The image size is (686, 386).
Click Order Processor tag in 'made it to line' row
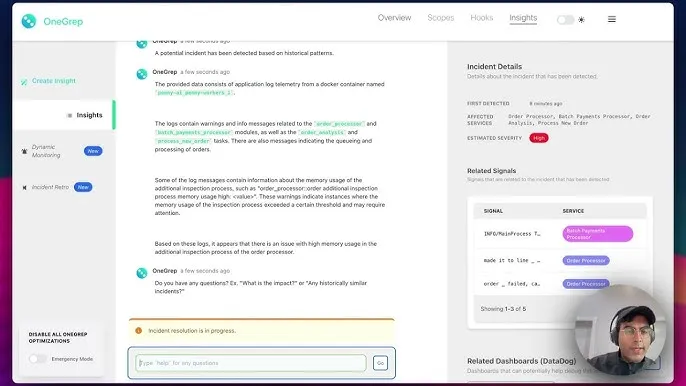586,260
